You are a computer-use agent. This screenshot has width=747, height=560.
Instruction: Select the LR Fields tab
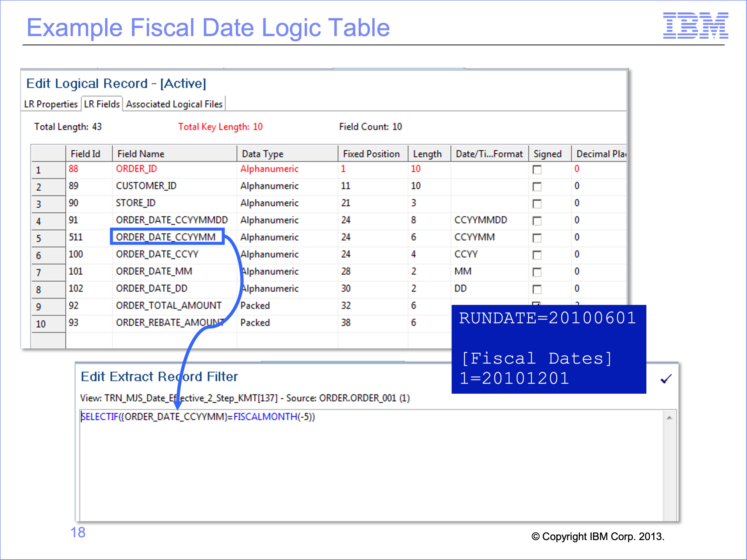point(102,104)
